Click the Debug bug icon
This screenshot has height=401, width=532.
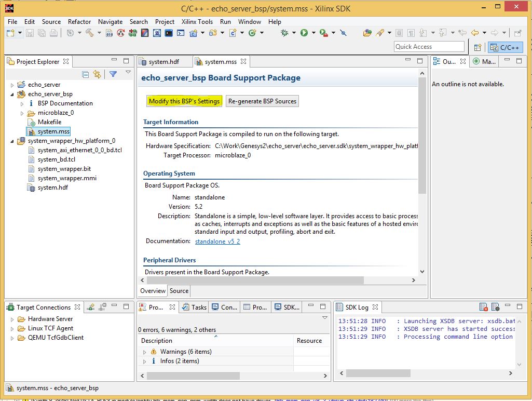click(x=284, y=33)
